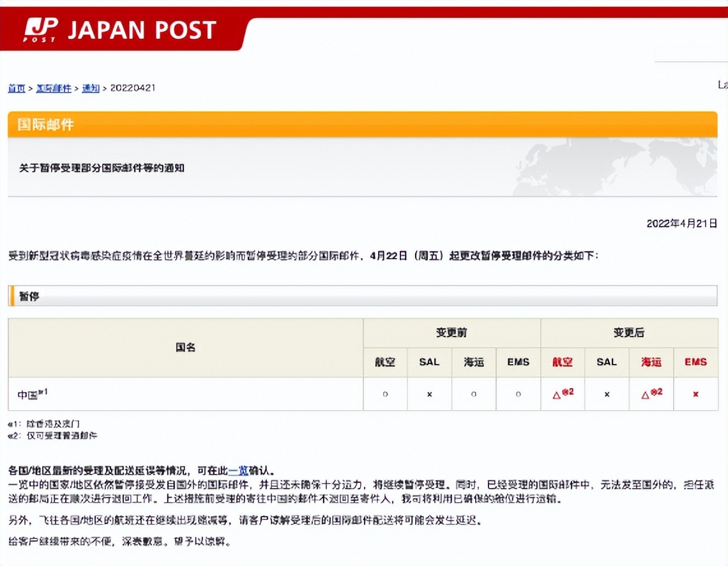Click the × symbol under 变更前 SAL

pyautogui.click(x=429, y=395)
